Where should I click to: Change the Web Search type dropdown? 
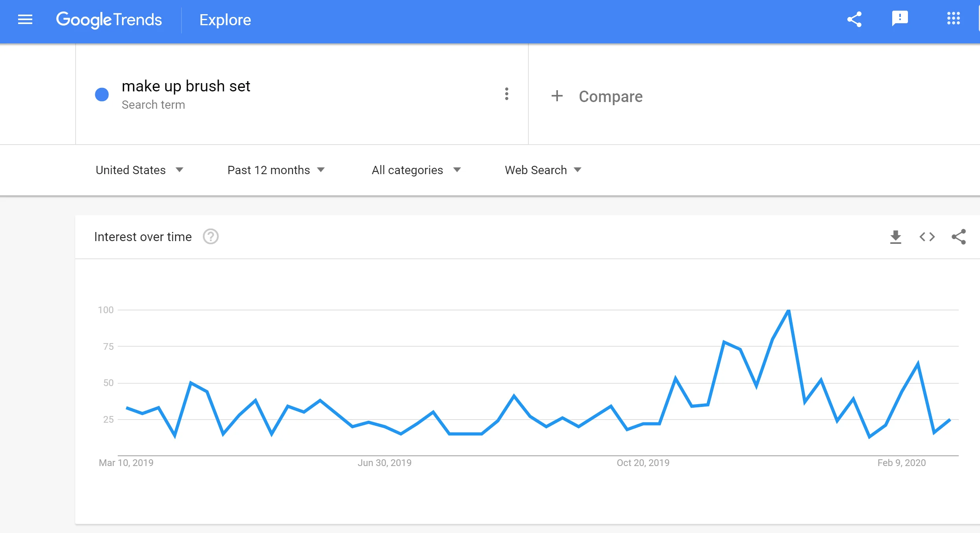click(x=543, y=170)
